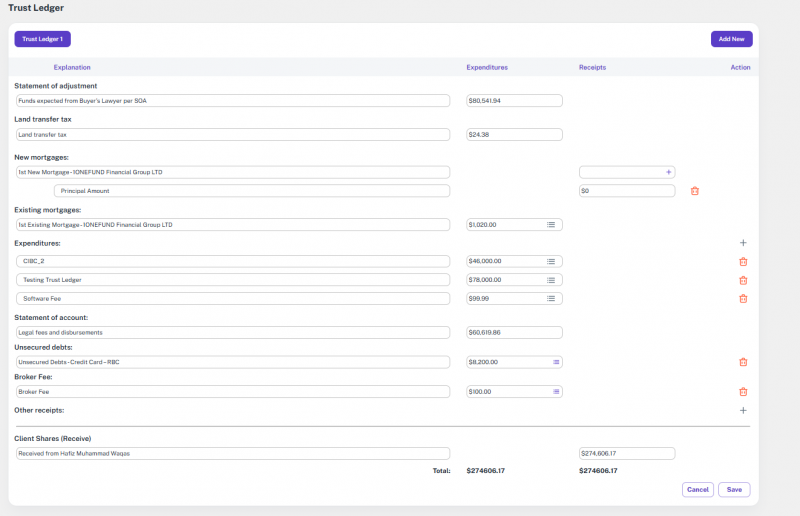Image resolution: width=800 pixels, height=516 pixels.
Task: Save the trust ledger
Action: (734, 490)
